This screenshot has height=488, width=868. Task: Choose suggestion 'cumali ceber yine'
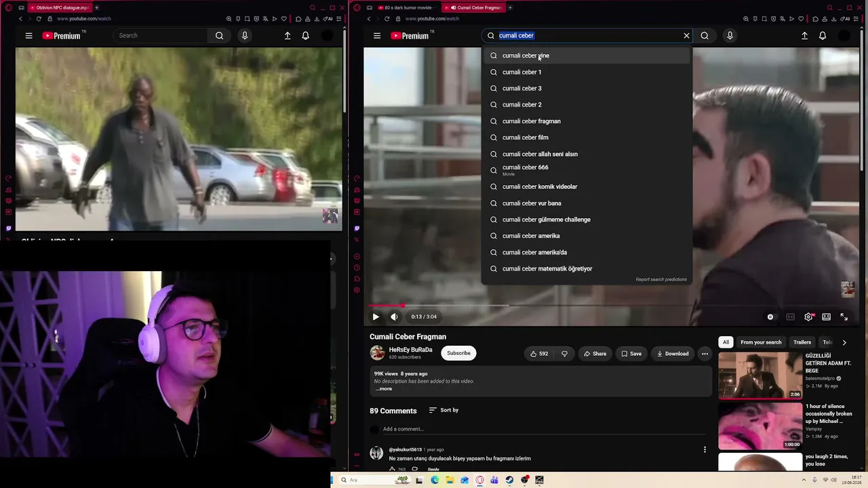[587, 56]
